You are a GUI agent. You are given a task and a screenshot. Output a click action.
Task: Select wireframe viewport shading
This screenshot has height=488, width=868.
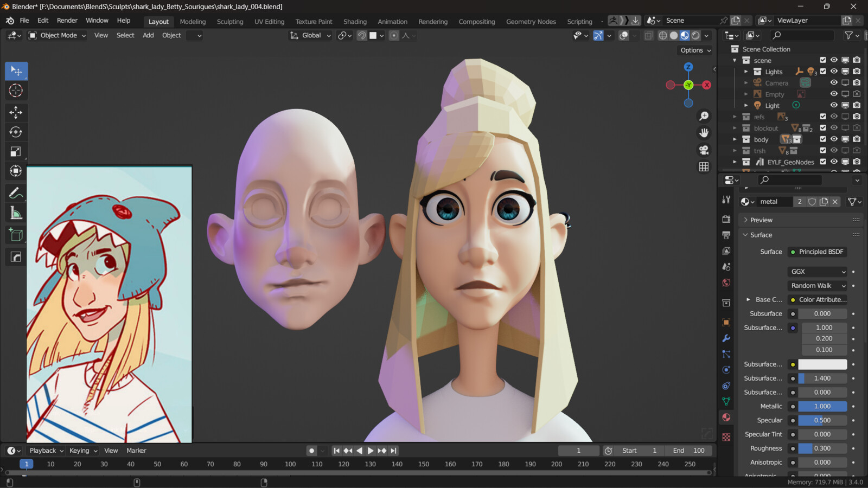click(x=663, y=35)
